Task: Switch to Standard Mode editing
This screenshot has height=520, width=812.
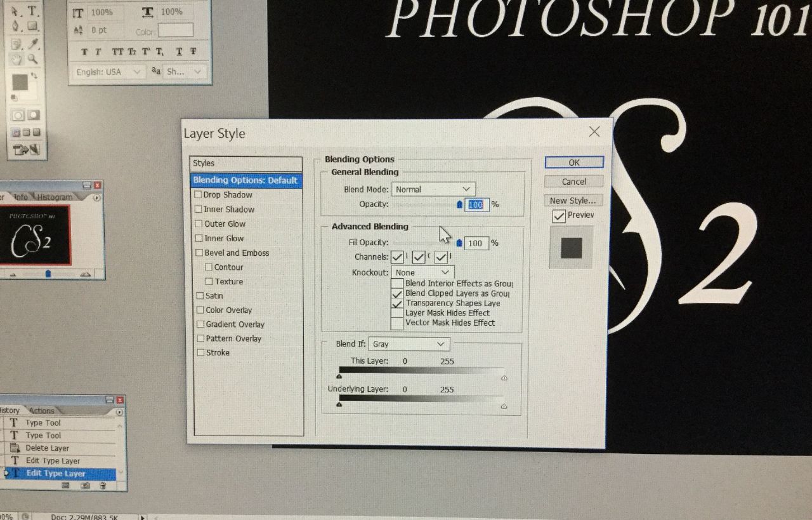Action: [18, 116]
